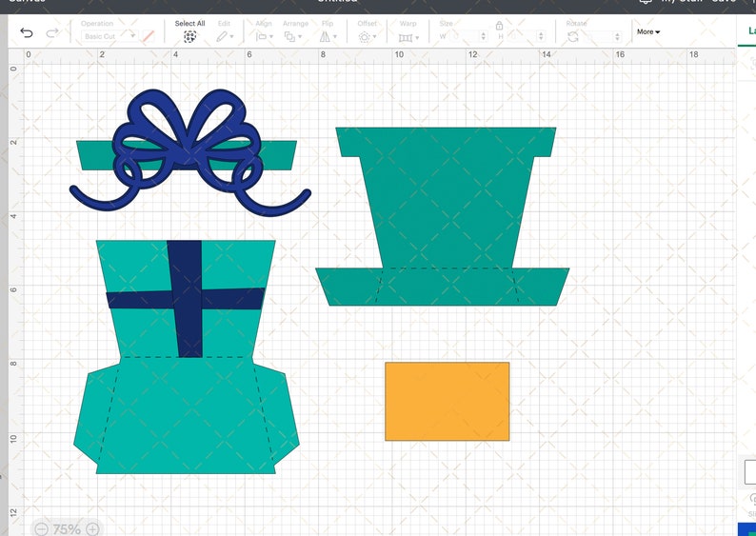Open the Align tool

pos(264,36)
